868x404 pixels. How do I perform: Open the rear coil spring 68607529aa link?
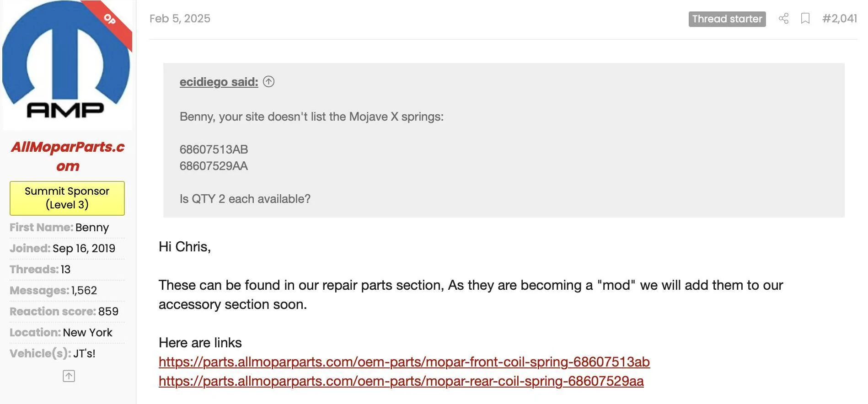[401, 381]
